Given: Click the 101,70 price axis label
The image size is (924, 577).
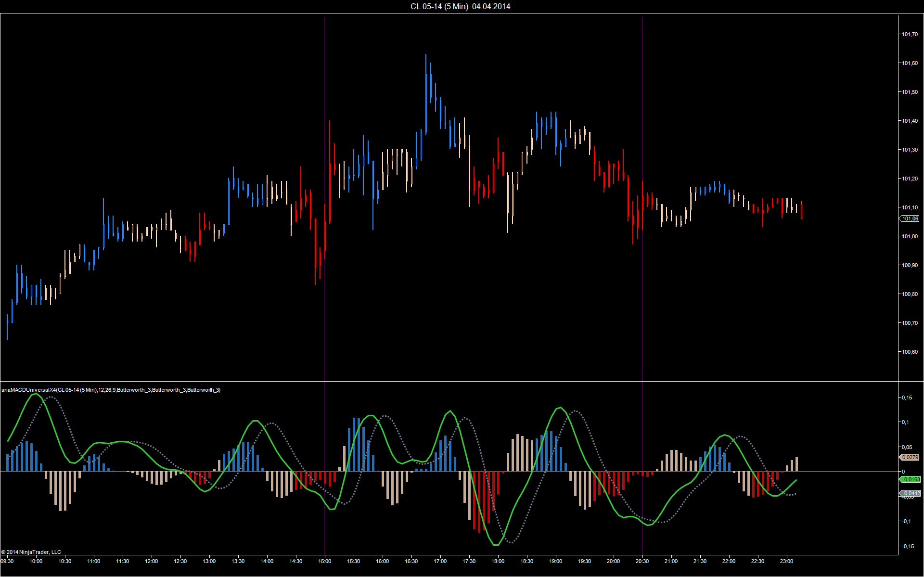Looking at the screenshot, I should pyautogui.click(x=910, y=34).
